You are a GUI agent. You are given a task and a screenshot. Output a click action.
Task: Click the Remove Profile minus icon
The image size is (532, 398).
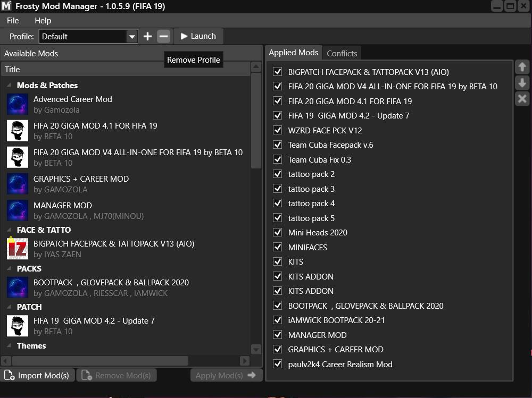click(x=163, y=36)
